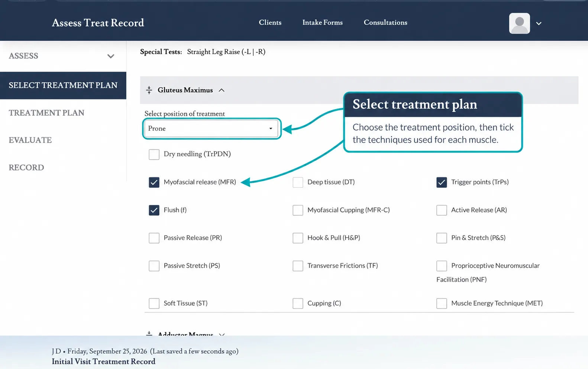Click the 'Select position of treatment' label
The image size is (588, 369).
[185, 114]
